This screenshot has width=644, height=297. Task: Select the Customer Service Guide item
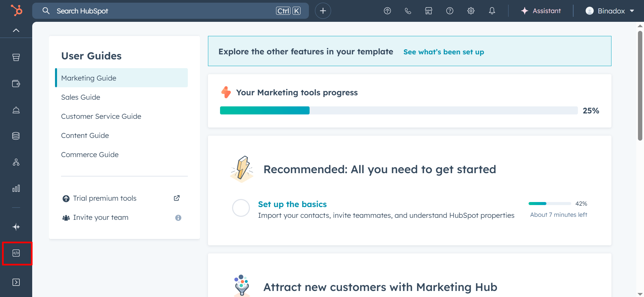pos(101,116)
